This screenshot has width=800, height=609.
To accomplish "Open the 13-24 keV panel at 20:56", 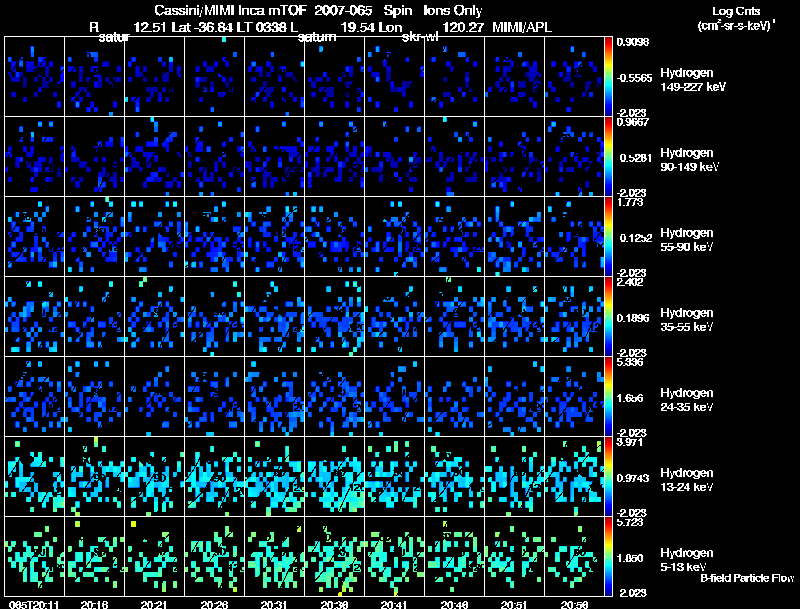I will point(577,476).
